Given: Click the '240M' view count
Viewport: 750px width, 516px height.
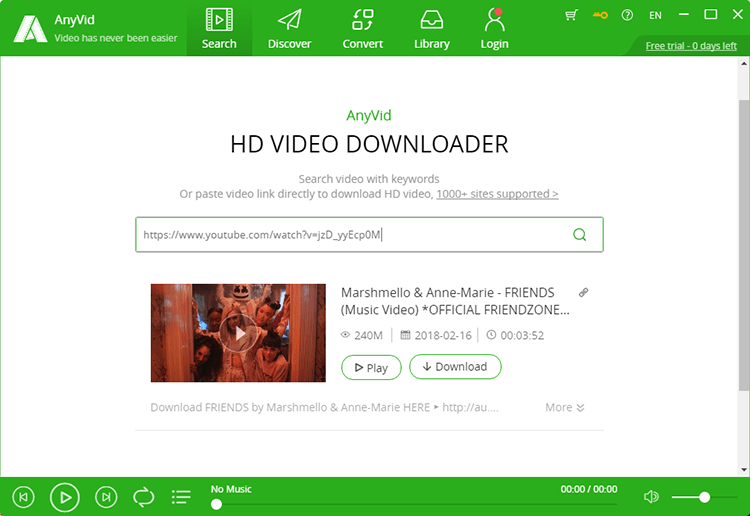Looking at the screenshot, I should point(368,335).
